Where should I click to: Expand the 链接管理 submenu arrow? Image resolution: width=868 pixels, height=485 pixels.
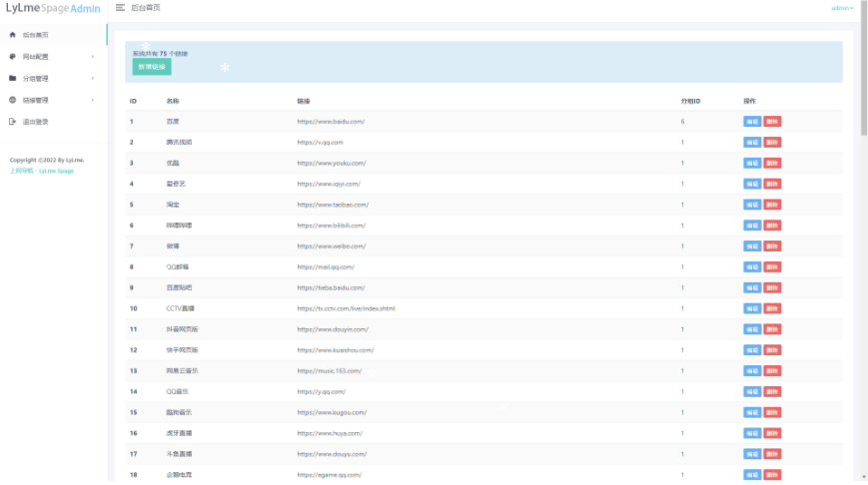[x=93, y=100]
